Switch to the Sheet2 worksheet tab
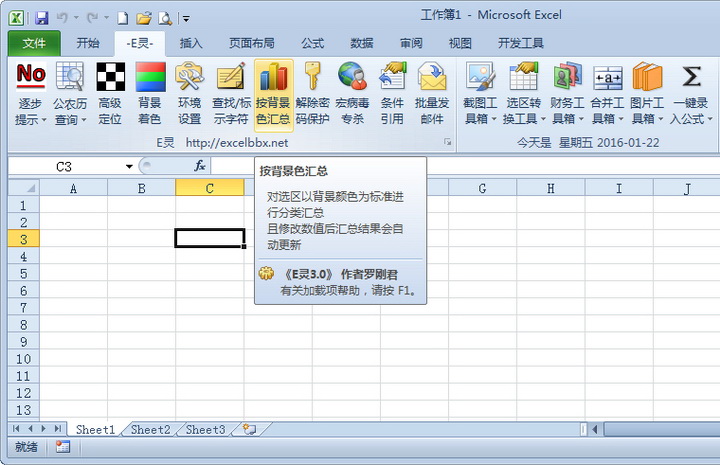720x465 pixels. [150, 430]
